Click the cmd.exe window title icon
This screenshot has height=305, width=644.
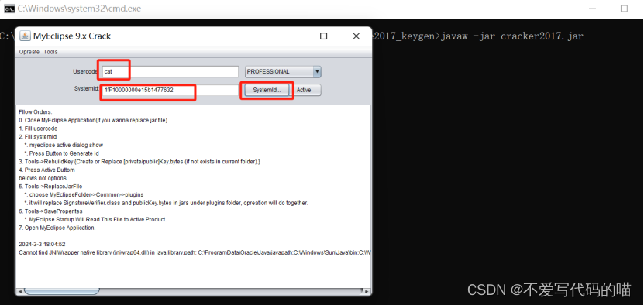coord(9,9)
